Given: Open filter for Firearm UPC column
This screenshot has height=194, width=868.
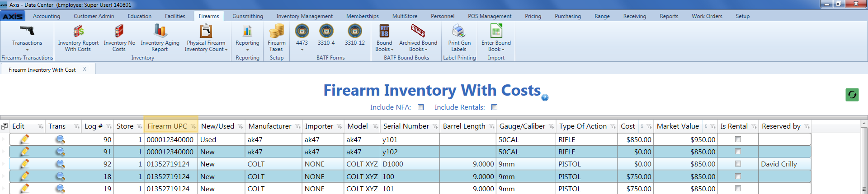Looking at the screenshot, I should pyautogui.click(x=193, y=127).
